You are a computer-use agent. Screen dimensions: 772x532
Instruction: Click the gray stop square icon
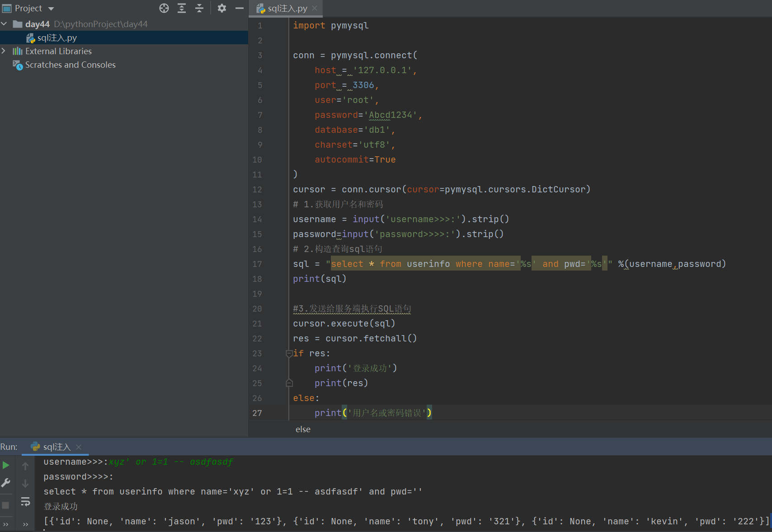pyautogui.click(x=6, y=505)
